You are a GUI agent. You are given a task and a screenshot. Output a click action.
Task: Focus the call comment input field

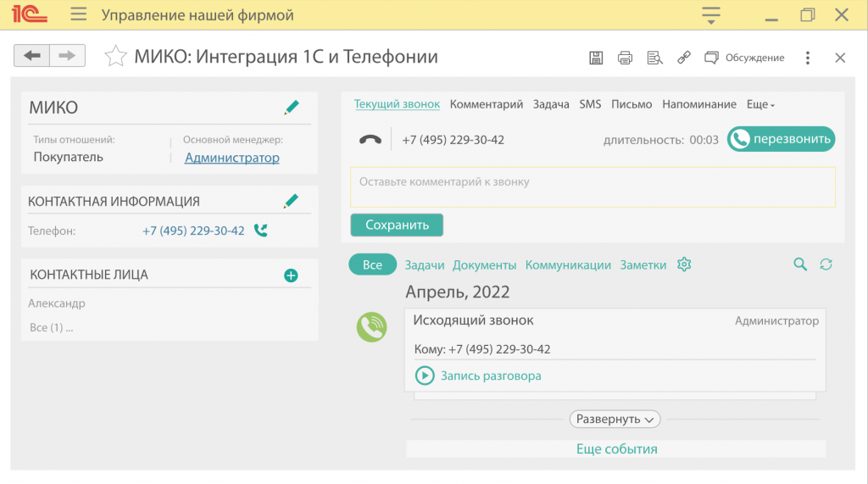click(593, 187)
